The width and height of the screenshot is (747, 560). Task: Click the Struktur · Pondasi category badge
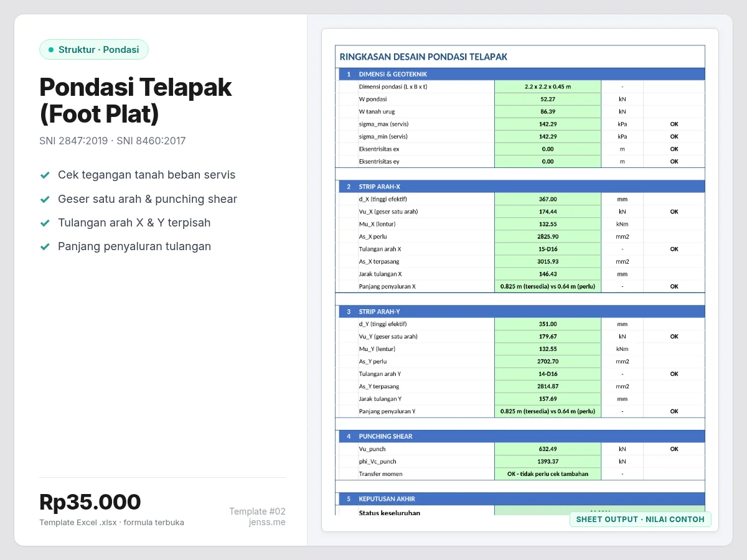point(94,50)
